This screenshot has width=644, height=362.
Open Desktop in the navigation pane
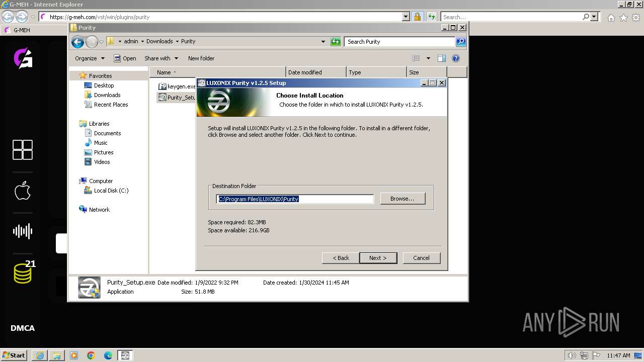(104, 85)
